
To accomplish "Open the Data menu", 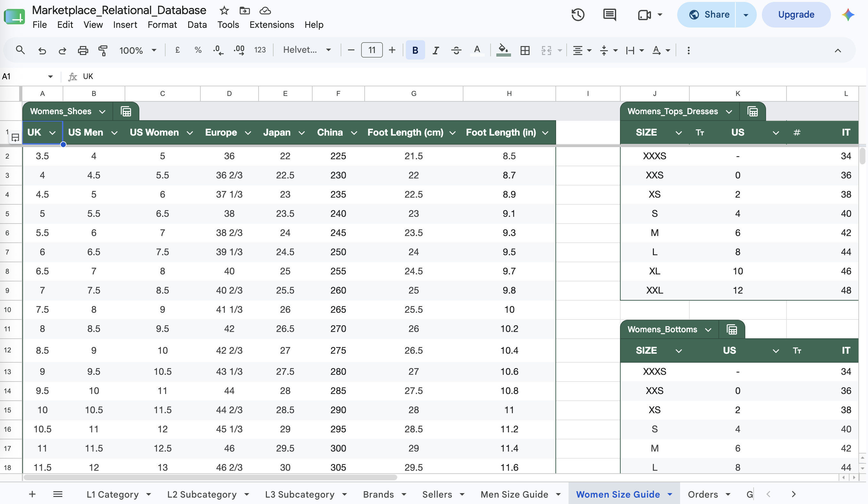I will click(x=197, y=25).
